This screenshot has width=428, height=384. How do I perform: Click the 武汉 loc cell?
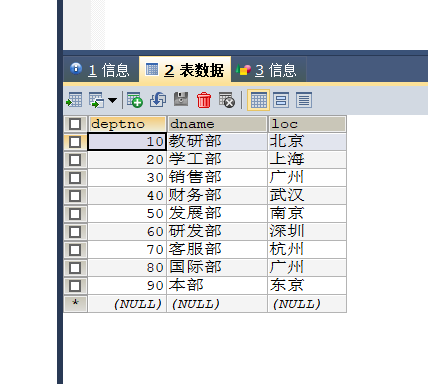point(307,196)
